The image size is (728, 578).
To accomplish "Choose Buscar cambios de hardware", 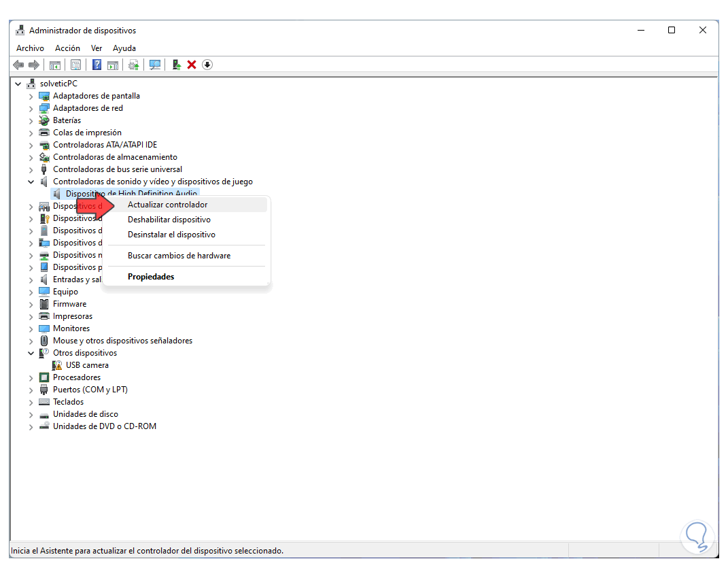I will tap(186, 256).
